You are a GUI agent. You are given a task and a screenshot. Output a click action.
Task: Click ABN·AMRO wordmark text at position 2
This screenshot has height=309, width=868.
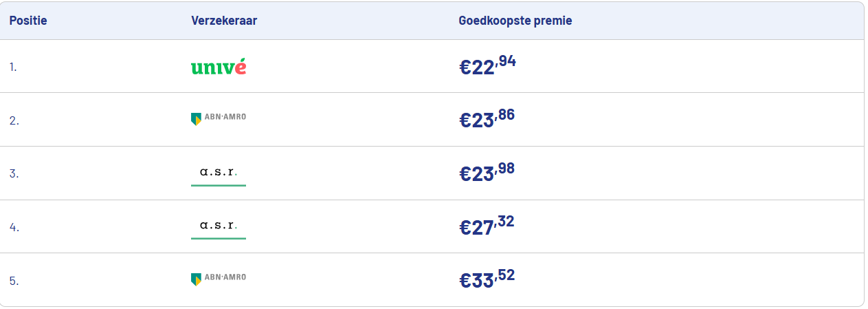(x=225, y=117)
